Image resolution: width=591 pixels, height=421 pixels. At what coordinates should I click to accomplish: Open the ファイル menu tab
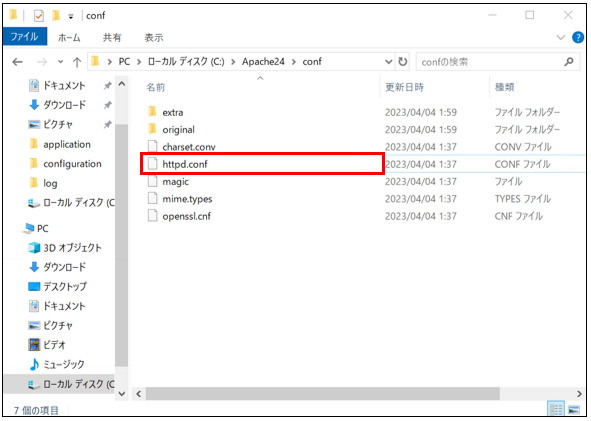click(25, 37)
